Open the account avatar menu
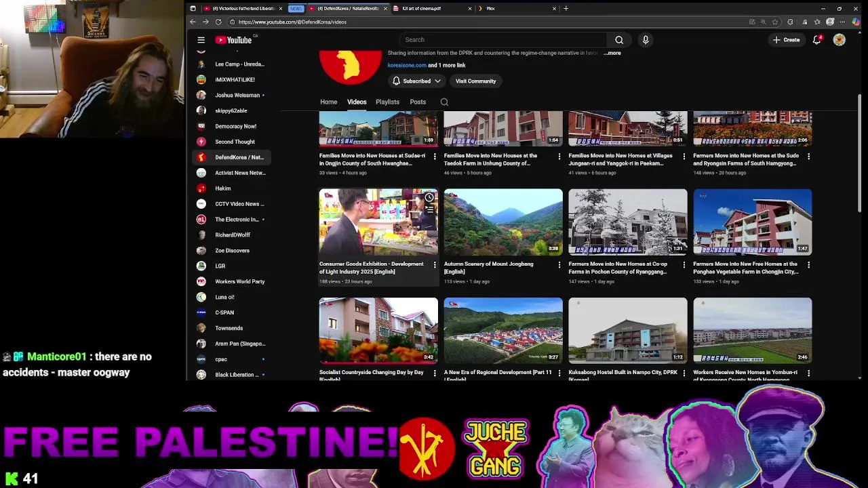Screen dimensions: 868x488 coord(840,40)
